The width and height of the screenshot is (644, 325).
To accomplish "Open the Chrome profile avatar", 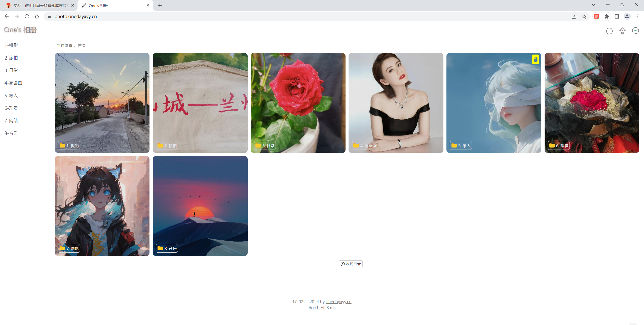I will click(627, 17).
